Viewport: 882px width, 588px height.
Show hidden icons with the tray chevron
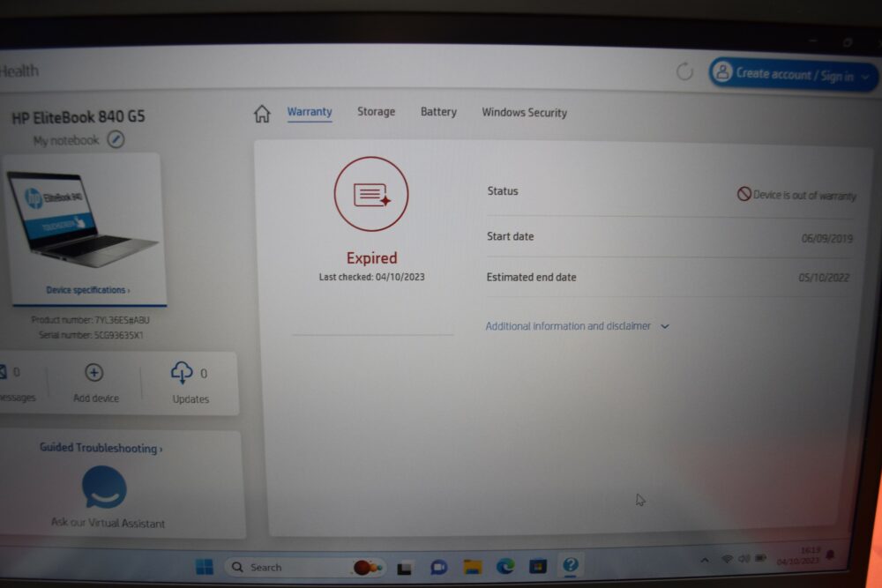pyautogui.click(x=704, y=560)
